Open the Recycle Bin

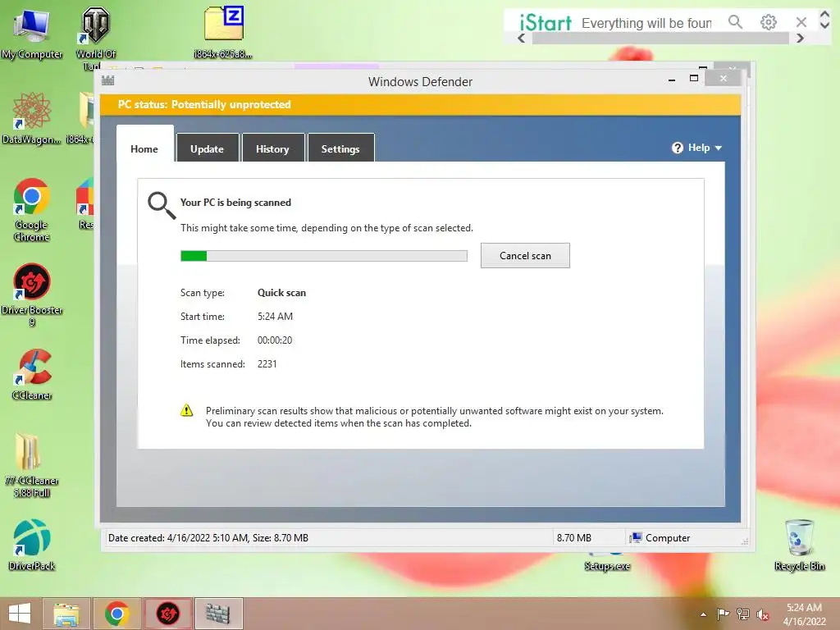(799, 545)
